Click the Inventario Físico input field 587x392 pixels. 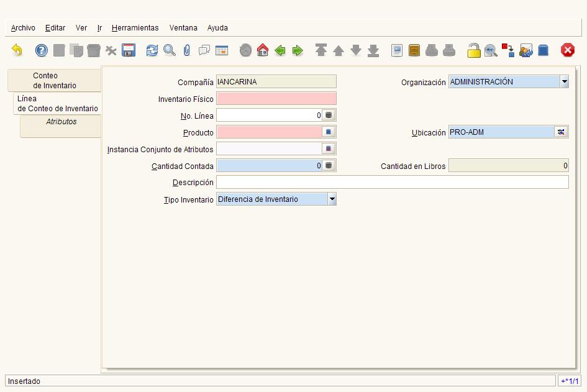click(276, 99)
